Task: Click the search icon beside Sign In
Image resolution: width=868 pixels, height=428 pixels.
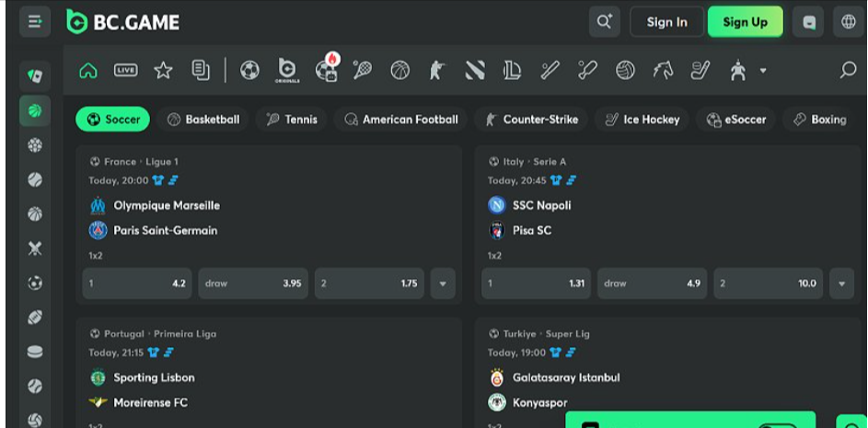Action: [x=604, y=22]
